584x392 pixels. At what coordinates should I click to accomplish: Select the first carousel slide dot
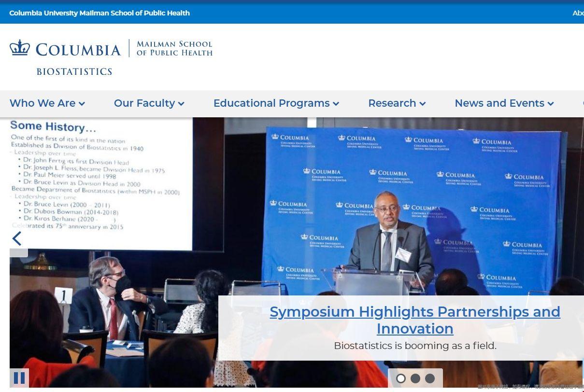401,378
